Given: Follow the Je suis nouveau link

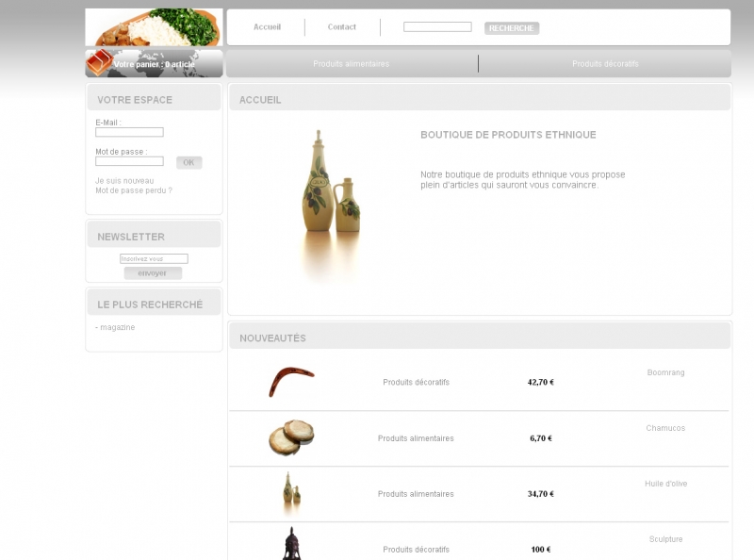Looking at the screenshot, I should pyautogui.click(x=124, y=181).
